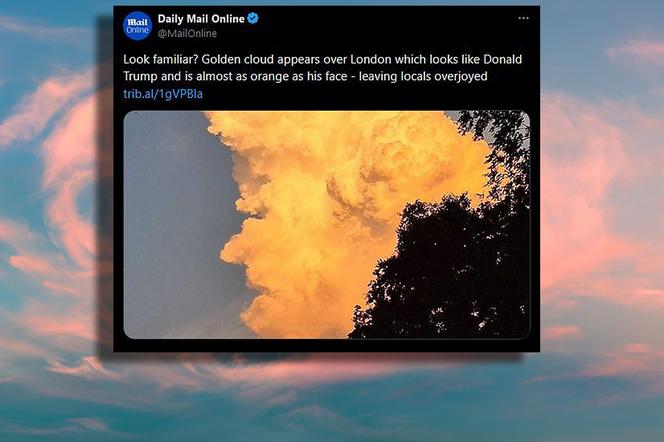This screenshot has height=442, width=664.
Task: Click the Daily Mail Online display name
Action: 201,19
